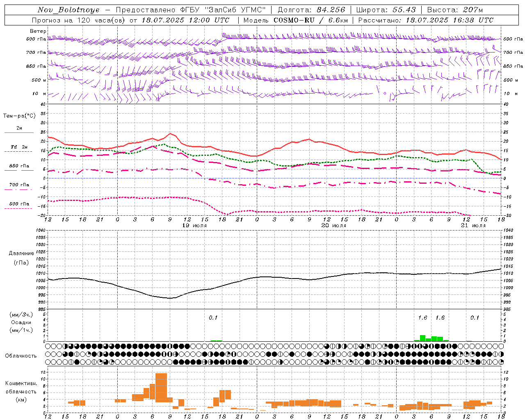This screenshot has width=525, height=420.
Task: Click the Nov_Bolotnoye station title
Action: 68,10
